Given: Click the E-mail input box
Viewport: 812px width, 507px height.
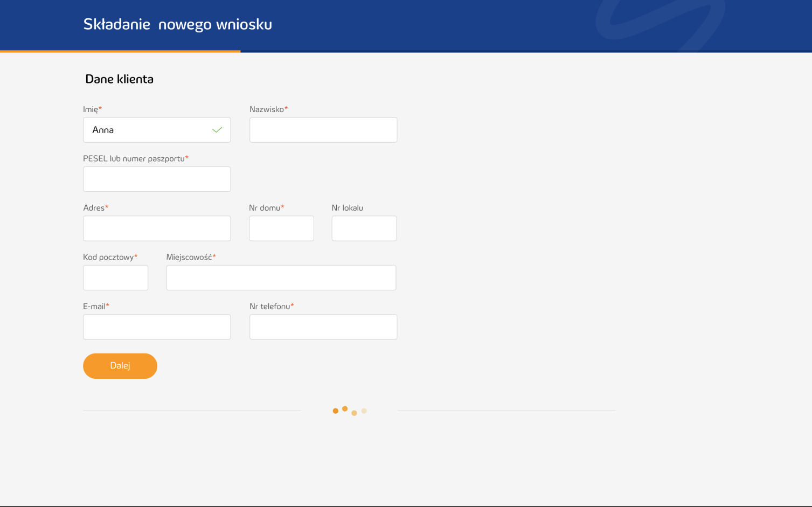Looking at the screenshot, I should [157, 327].
